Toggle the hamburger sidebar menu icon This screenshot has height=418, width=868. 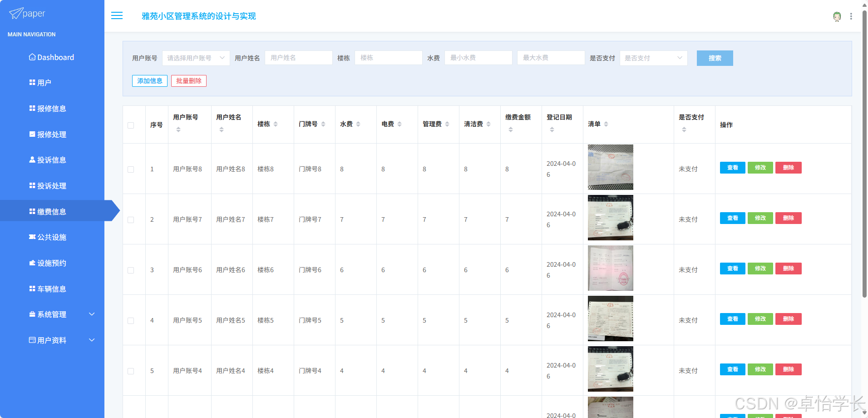pos(117,16)
